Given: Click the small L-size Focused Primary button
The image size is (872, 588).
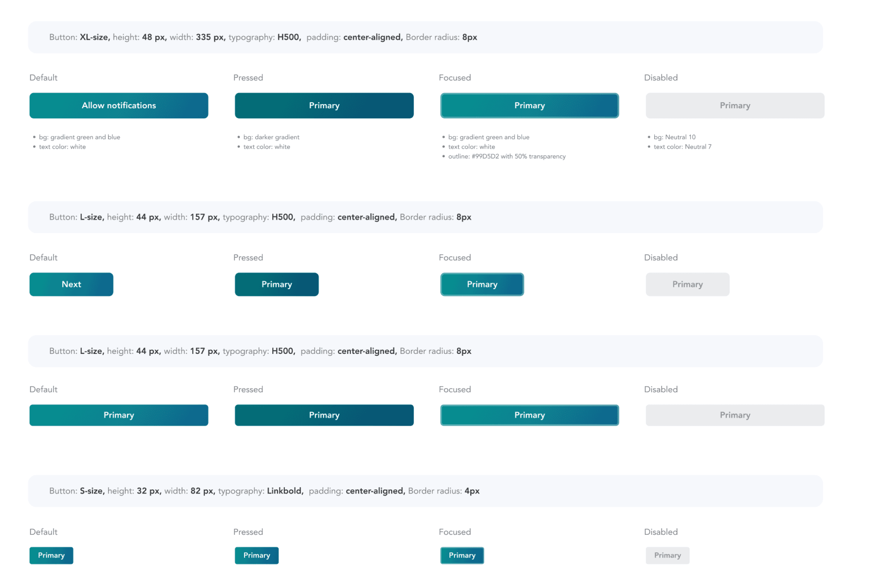Looking at the screenshot, I should click(x=482, y=284).
